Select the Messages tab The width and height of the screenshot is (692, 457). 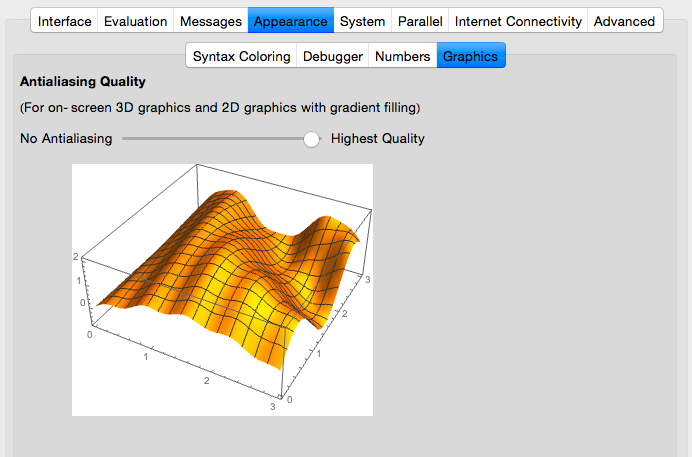pyautogui.click(x=211, y=21)
